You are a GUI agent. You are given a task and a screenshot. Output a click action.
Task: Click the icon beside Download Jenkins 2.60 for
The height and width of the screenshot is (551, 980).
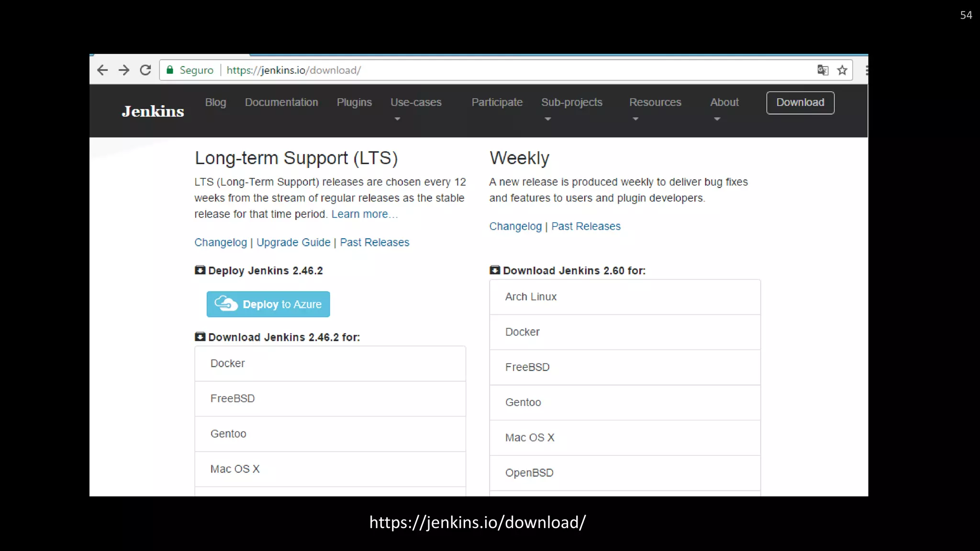tap(495, 270)
